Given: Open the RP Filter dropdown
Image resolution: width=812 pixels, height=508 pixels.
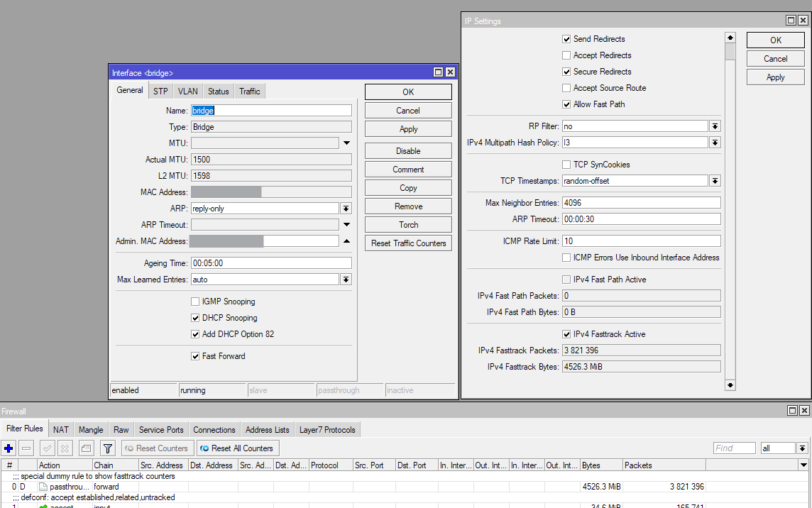Looking at the screenshot, I should (x=715, y=126).
